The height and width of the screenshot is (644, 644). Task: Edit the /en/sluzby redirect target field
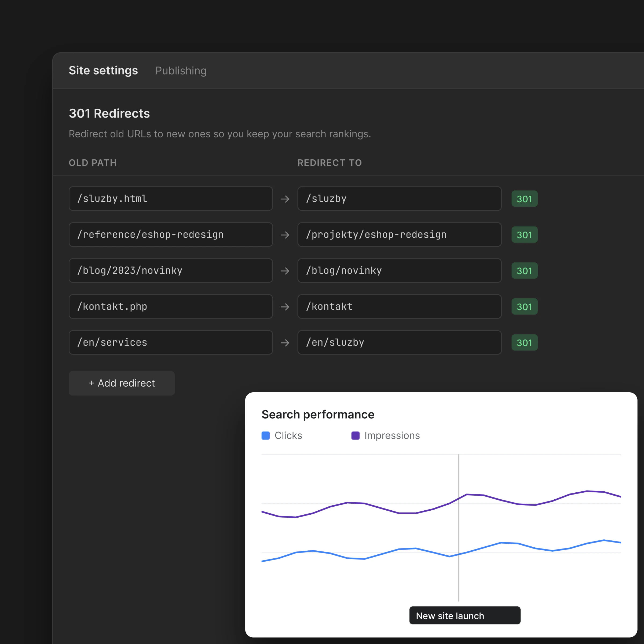click(x=399, y=343)
